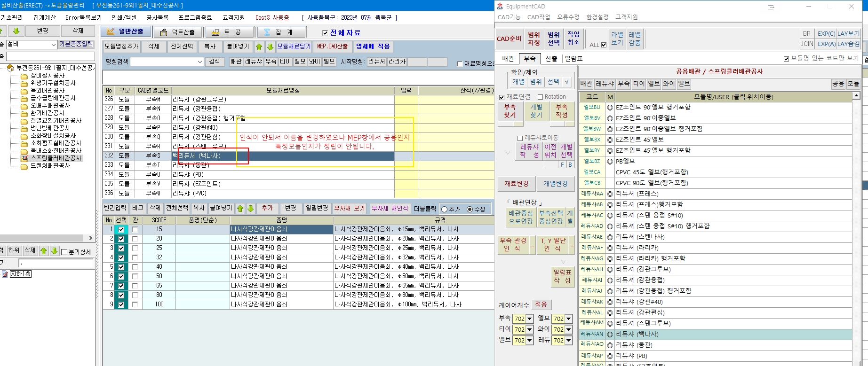Click scroll-up arrow of module list

click(856, 96)
